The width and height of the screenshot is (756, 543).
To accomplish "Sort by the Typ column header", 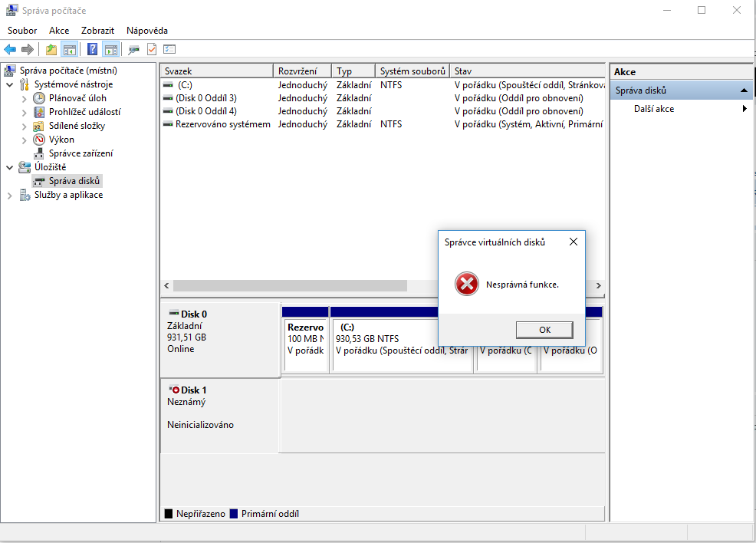I will tap(353, 71).
